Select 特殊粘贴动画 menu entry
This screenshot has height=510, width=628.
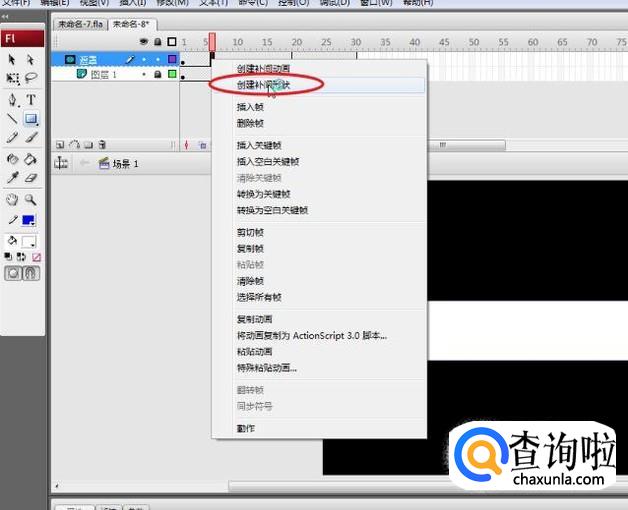(x=267, y=368)
